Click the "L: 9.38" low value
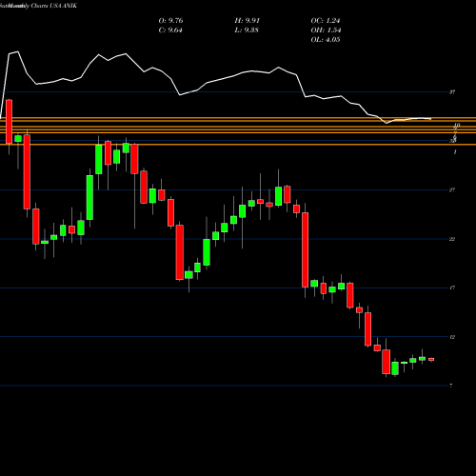476x476 pixels. 247,30
